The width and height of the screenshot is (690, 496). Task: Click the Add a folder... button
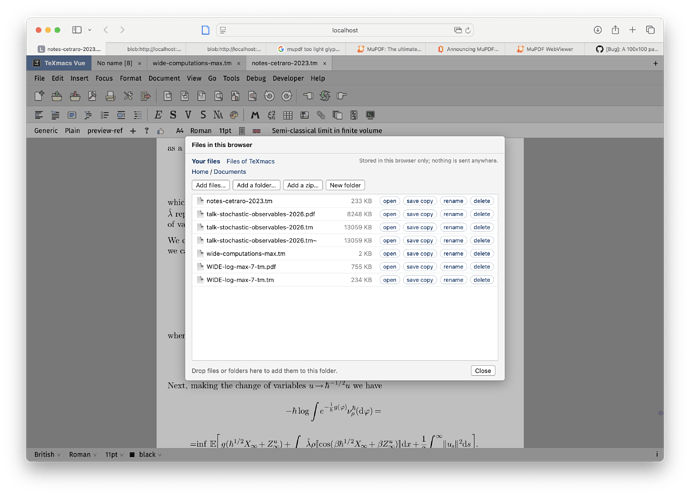pyautogui.click(x=256, y=185)
